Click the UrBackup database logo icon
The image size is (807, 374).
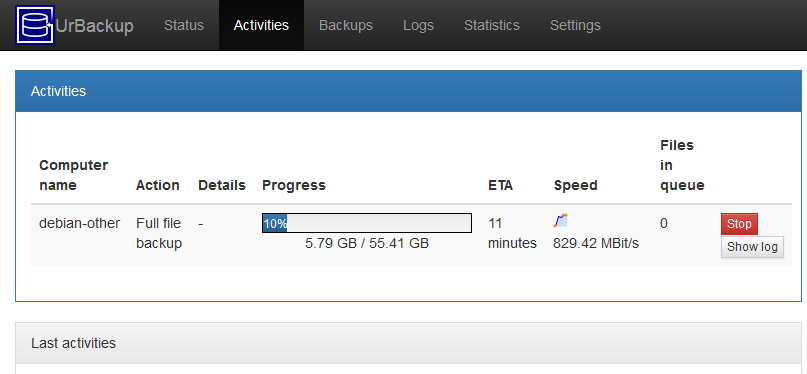click(35, 25)
